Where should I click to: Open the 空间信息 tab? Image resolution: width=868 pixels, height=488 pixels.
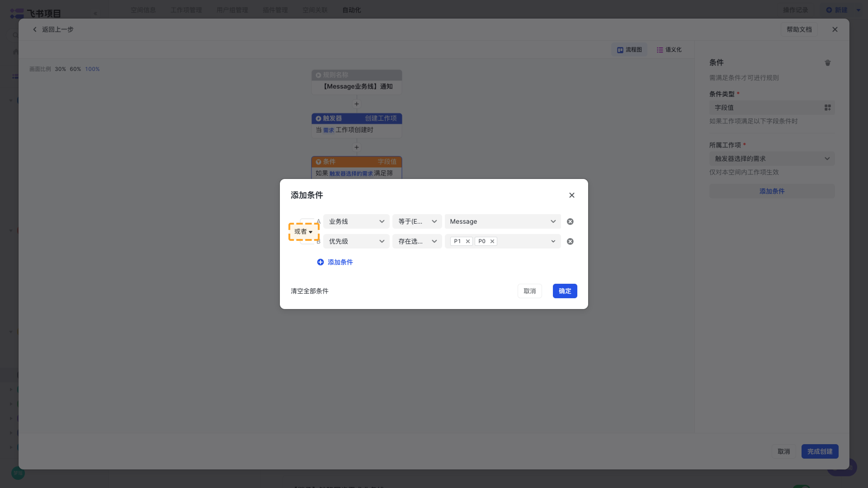pyautogui.click(x=143, y=10)
